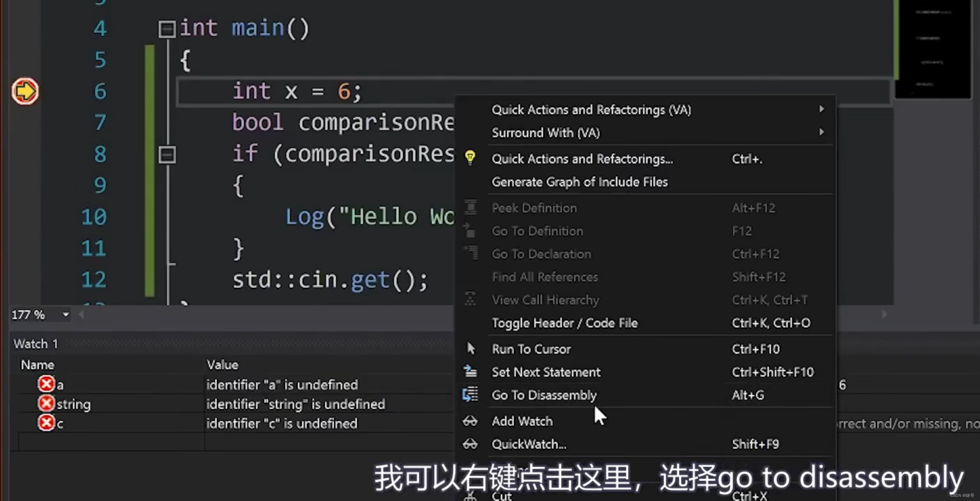Click the Go To Disassembly icon
Screen dimensions: 980x501
pos(471,395)
